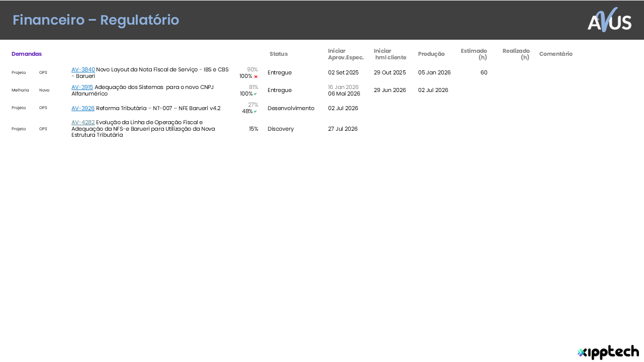Click the Demandas column header
The image size is (644, 362).
27,54
